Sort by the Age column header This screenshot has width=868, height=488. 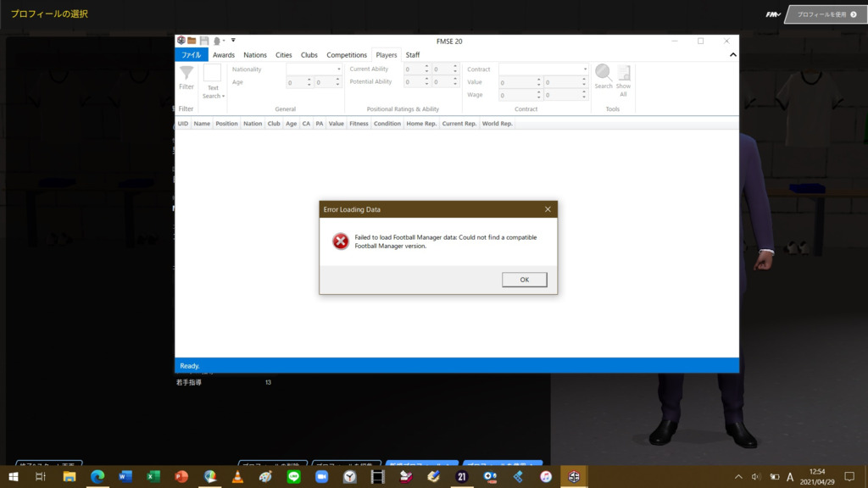[x=292, y=124]
